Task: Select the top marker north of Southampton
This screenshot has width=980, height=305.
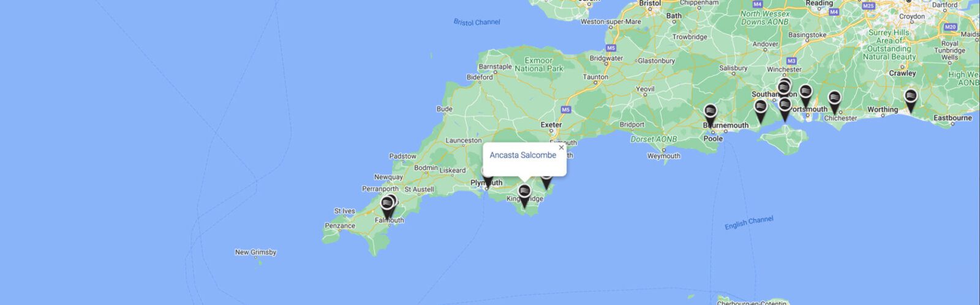Action: (785, 82)
